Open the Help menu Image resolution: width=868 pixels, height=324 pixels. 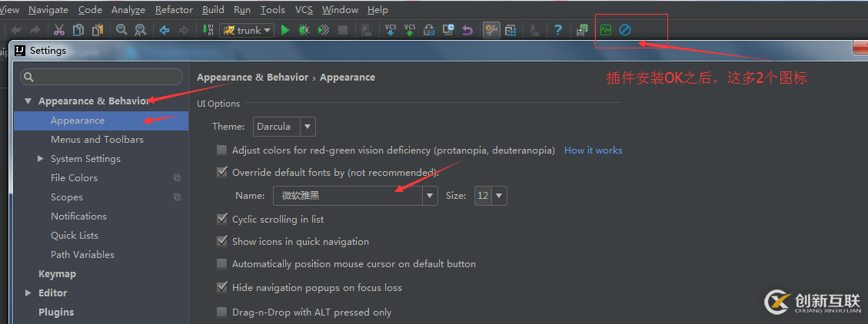pos(377,10)
